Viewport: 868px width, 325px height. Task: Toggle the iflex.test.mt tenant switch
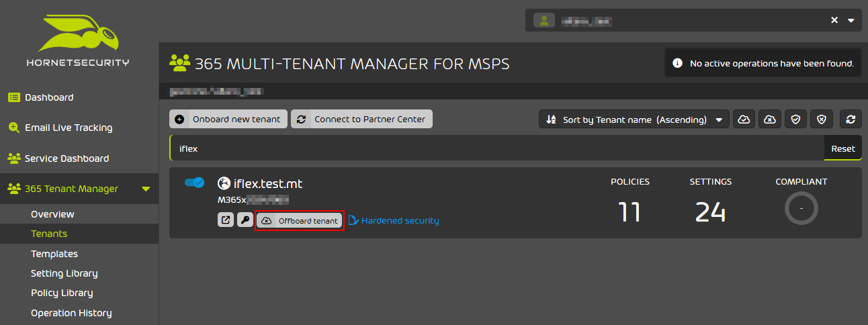tap(194, 183)
